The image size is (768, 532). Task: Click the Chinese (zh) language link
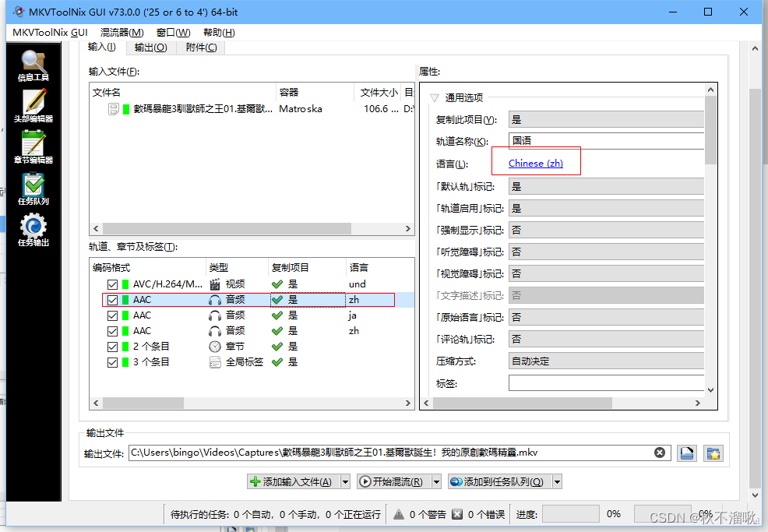[x=536, y=163]
